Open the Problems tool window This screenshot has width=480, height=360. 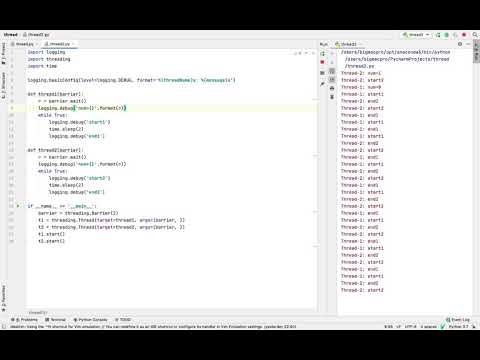click(x=24, y=320)
